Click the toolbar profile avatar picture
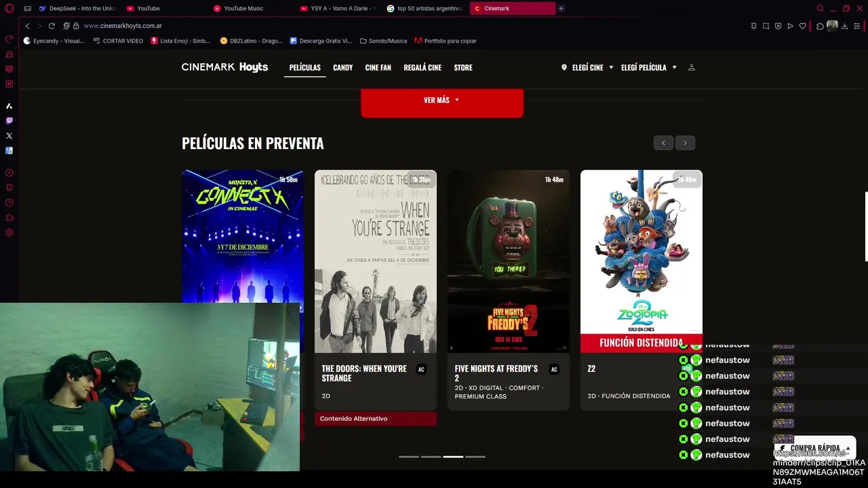 point(832,26)
